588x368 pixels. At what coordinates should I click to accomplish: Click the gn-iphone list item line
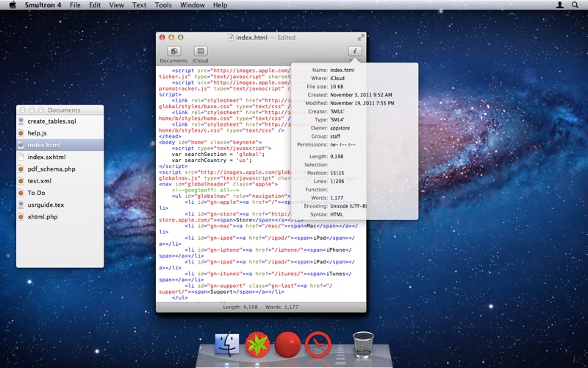(268, 250)
